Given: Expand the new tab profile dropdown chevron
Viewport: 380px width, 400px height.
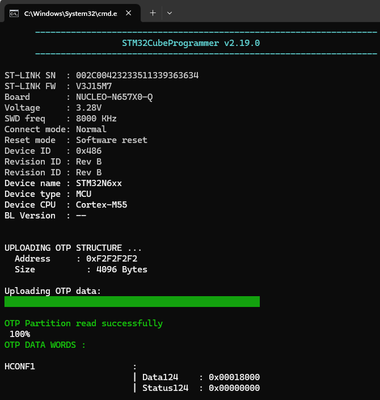Looking at the screenshot, I should click(x=169, y=13).
